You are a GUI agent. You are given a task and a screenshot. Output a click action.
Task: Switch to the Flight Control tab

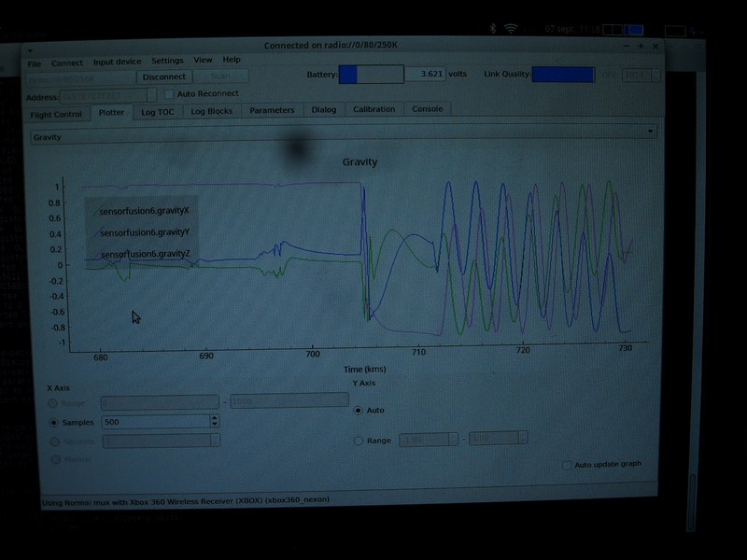pos(55,114)
